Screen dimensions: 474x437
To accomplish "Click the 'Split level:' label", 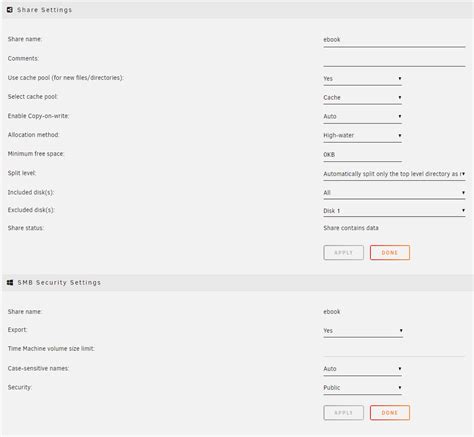I will click(x=22, y=173).
